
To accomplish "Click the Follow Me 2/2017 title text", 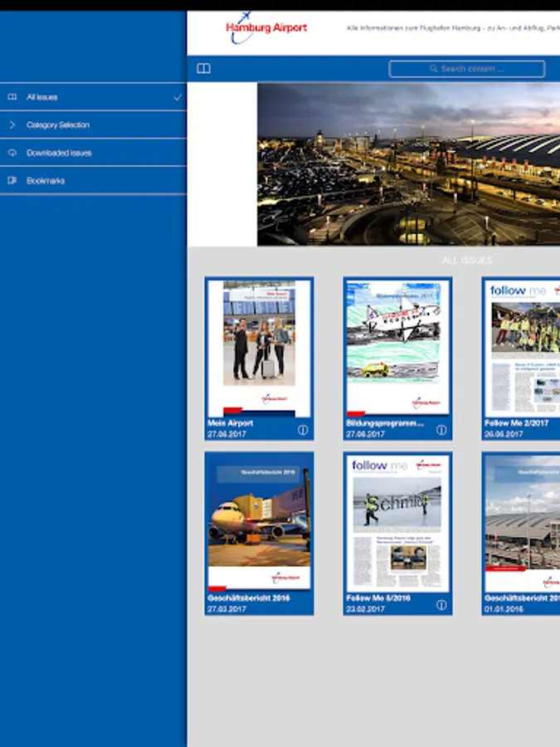I will (x=516, y=423).
